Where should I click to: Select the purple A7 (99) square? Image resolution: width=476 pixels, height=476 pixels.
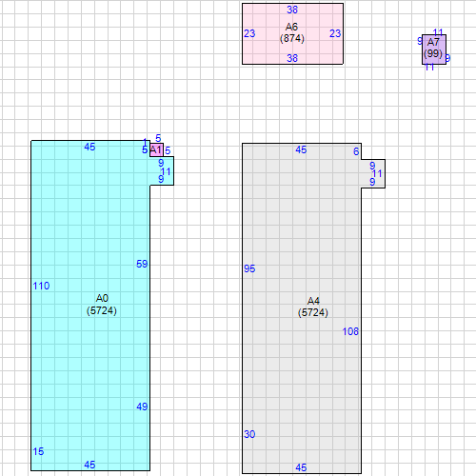tap(434, 50)
